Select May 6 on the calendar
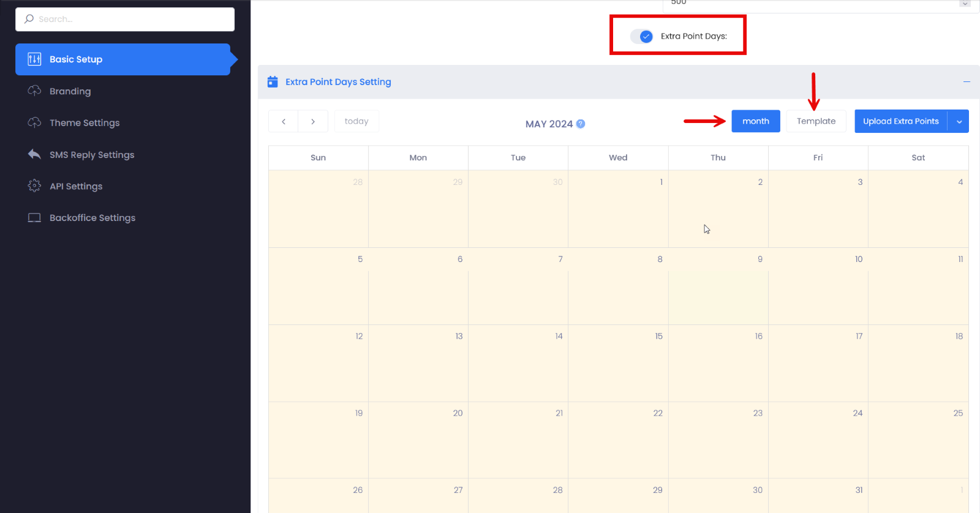Viewport: 980px width, 513px height. [418, 286]
